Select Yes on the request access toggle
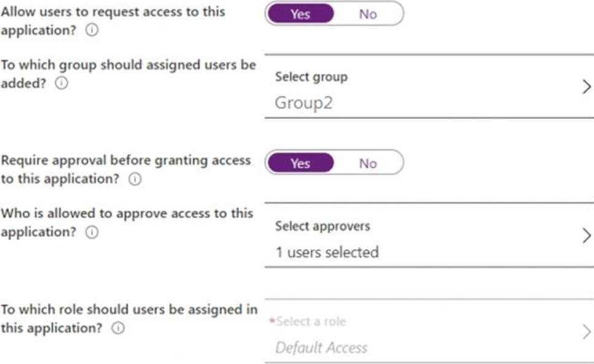The width and height of the screenshot is (594, 364). [x=300, y=14]
